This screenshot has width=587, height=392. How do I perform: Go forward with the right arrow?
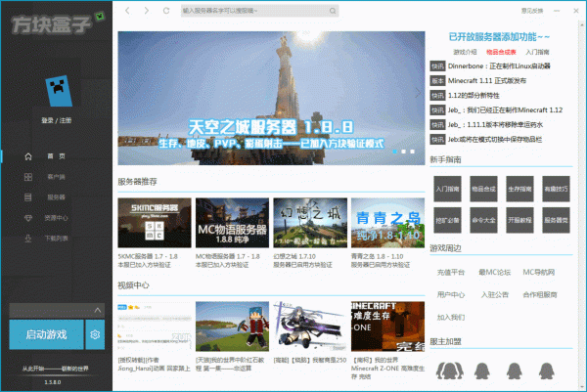point(147,11)
